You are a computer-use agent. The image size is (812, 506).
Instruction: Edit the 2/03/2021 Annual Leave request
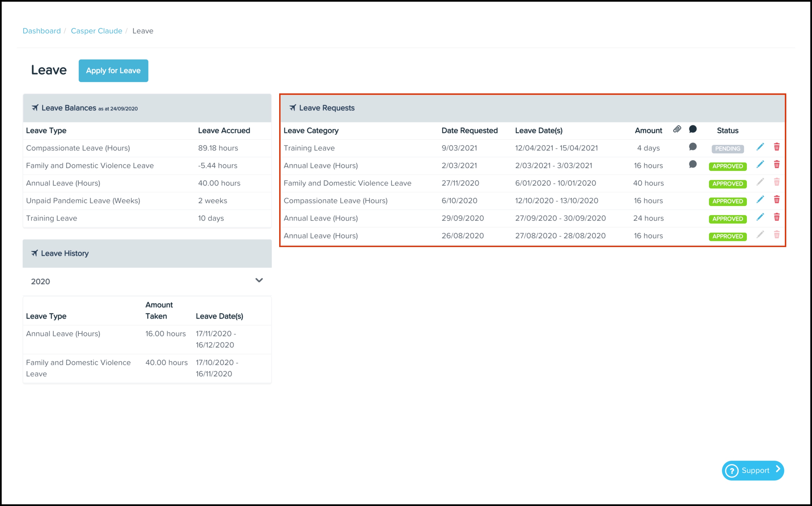click(760, 164)
